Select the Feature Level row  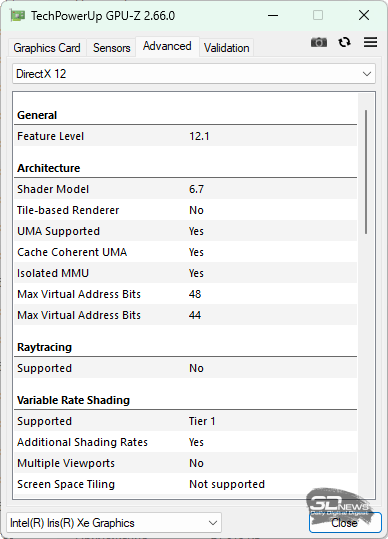[186, 136]
